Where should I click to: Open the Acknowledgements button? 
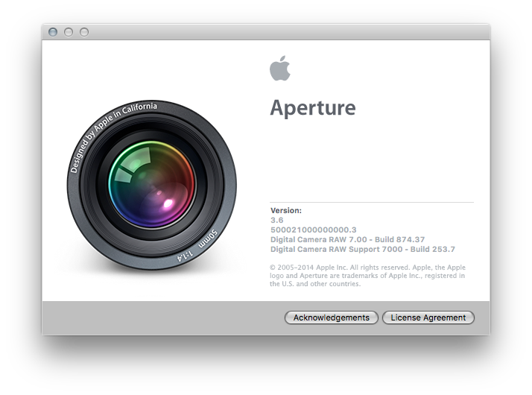pyautogui.click(x=331, y=317)
